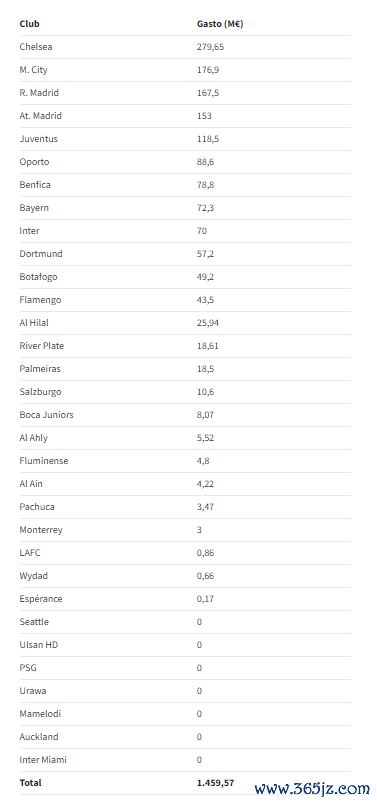Select the PSG club cell

[28, 668]
